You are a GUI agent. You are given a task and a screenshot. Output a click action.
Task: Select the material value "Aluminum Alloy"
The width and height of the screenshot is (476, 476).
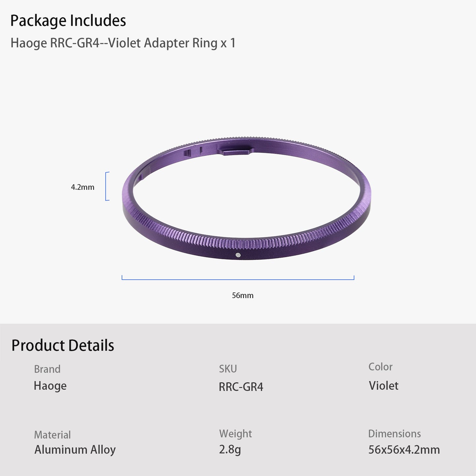(x=75, y=450)
